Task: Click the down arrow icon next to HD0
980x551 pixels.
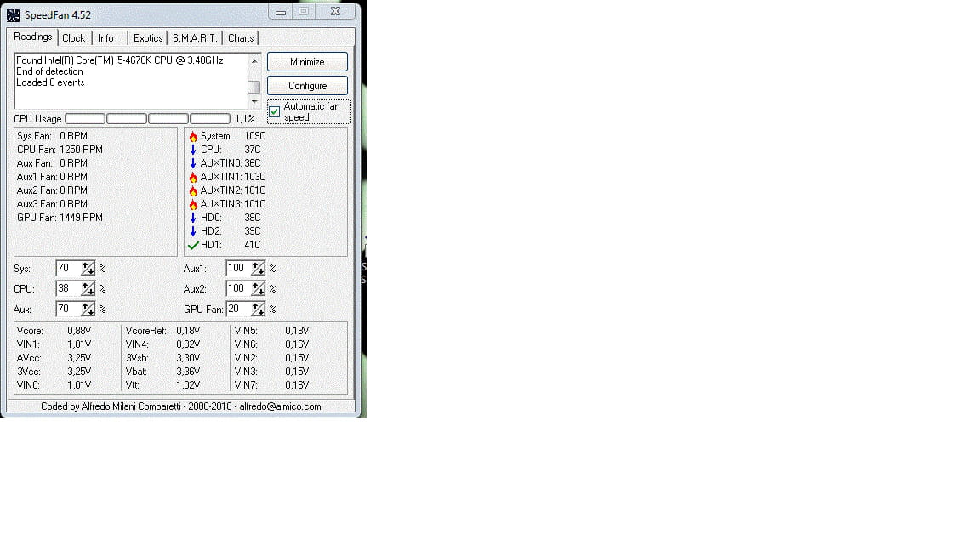Action: [x=193, y=218]
